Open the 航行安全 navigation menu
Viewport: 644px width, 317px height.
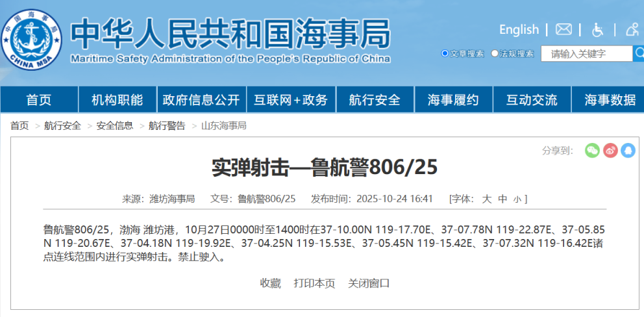click(375, 100)
